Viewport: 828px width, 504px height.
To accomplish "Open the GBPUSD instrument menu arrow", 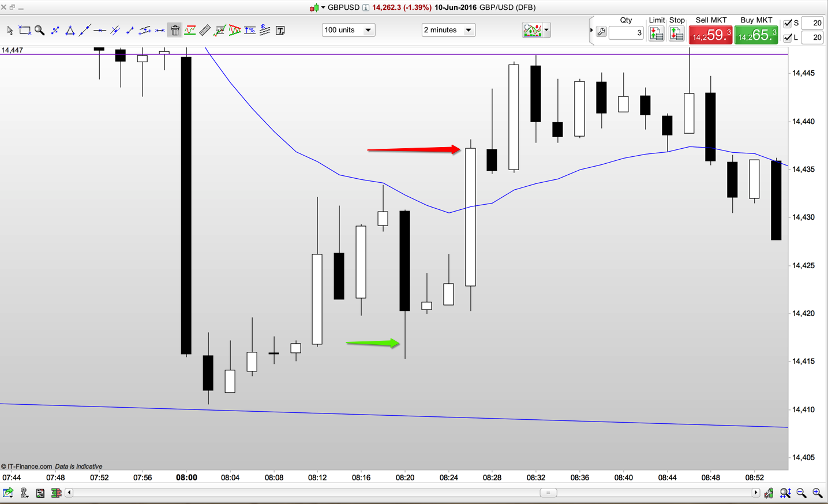I will 323,7.
